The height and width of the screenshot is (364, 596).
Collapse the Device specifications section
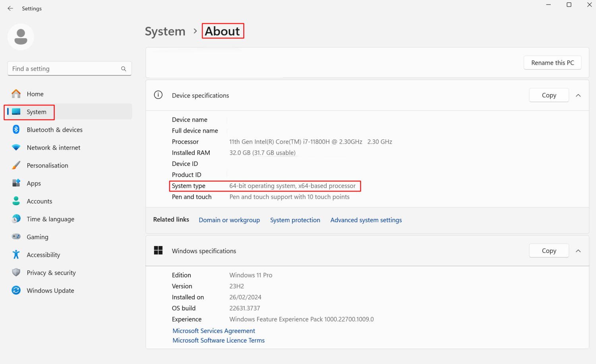(578, 95)
